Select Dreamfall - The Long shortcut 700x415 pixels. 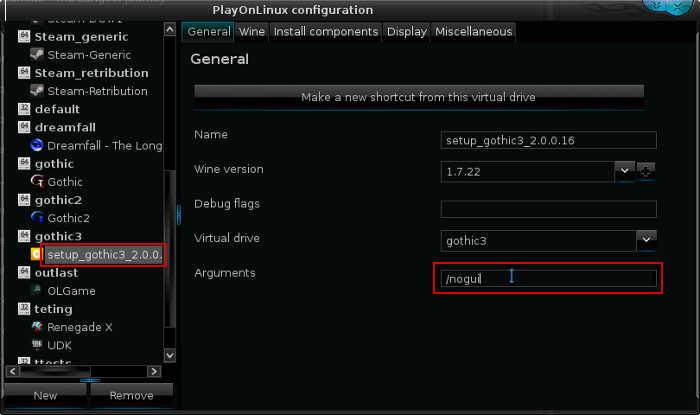104,145
